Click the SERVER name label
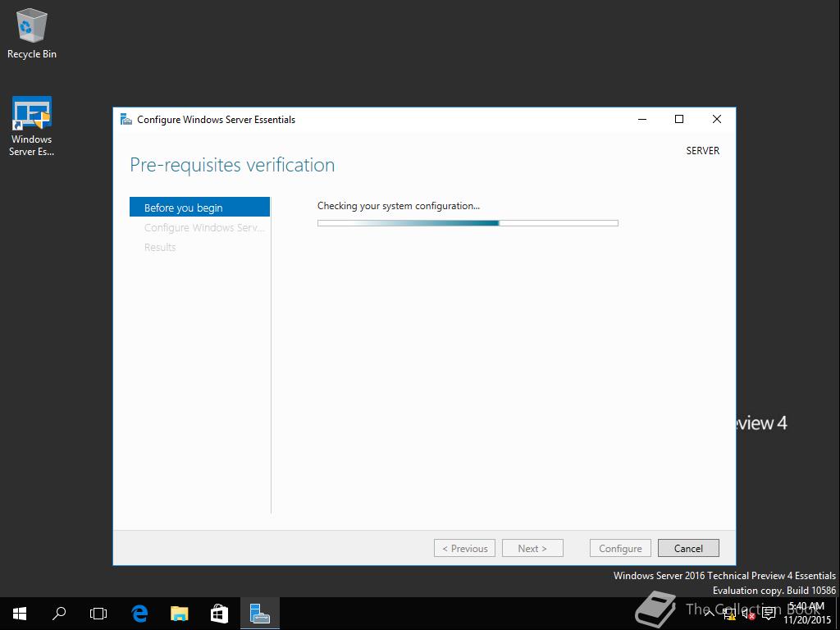 point(703,151)
